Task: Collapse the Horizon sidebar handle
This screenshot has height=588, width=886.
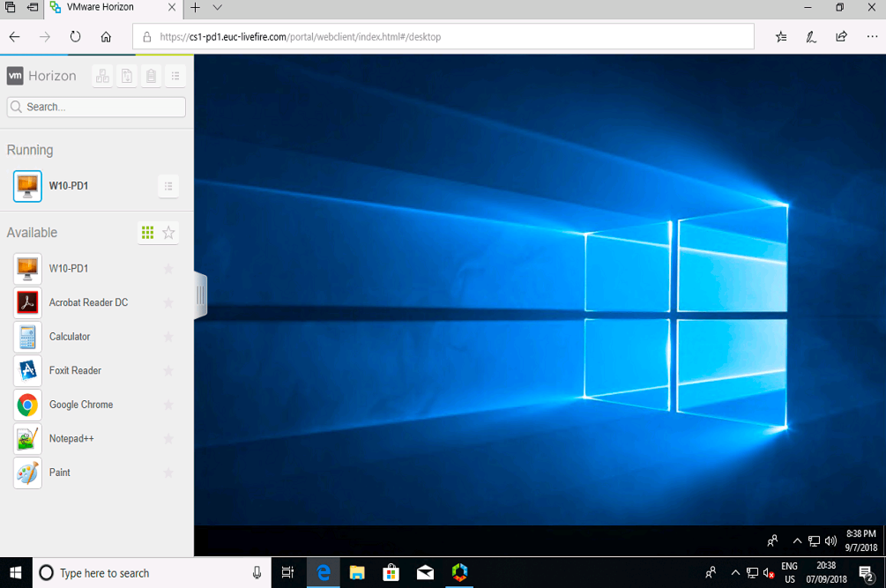Action: click(x=201, y=295)
